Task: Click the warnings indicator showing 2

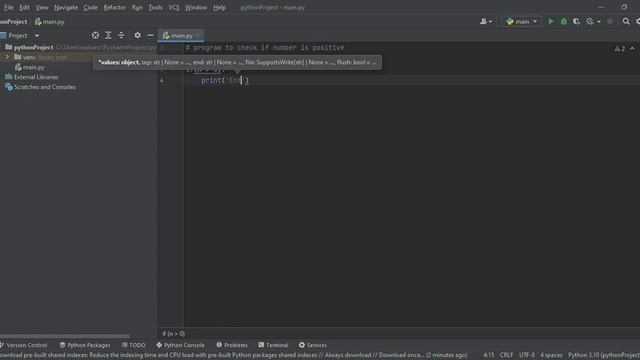Action: (x=620, y=49)
